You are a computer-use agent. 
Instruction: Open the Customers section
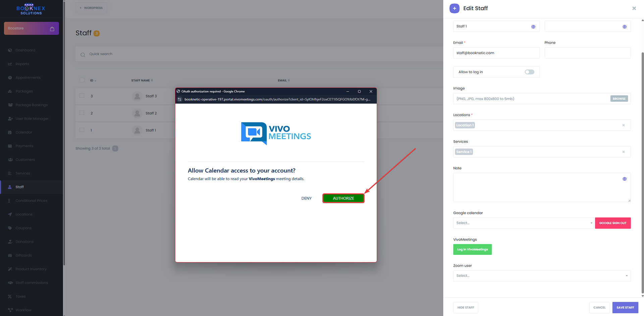click(25, 160)
